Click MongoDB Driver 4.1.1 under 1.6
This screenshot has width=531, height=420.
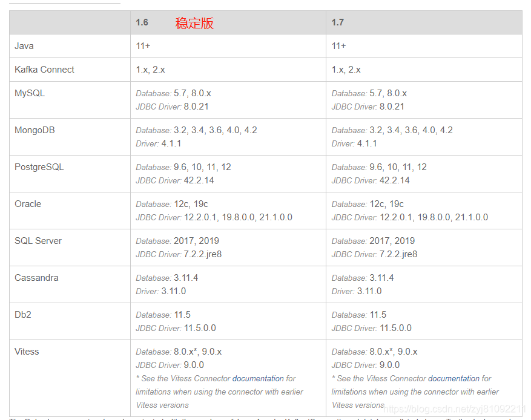point(159,143)
